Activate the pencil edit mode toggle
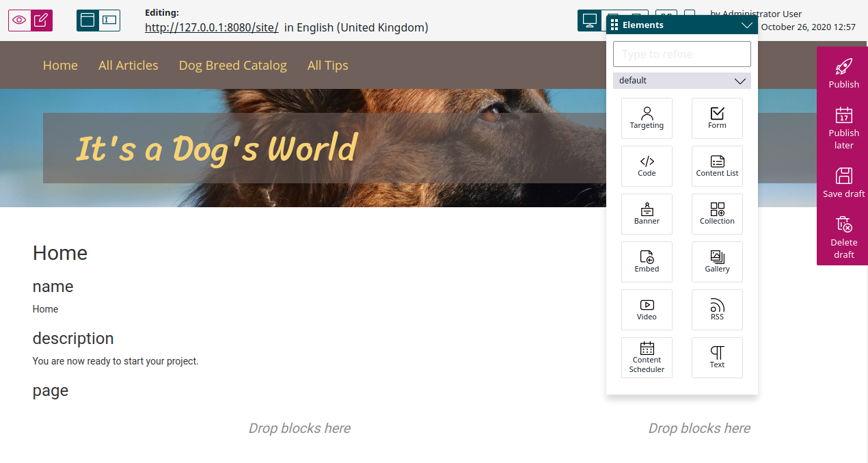The height and width of the screenshot is (463, 868). pos(42,21)
